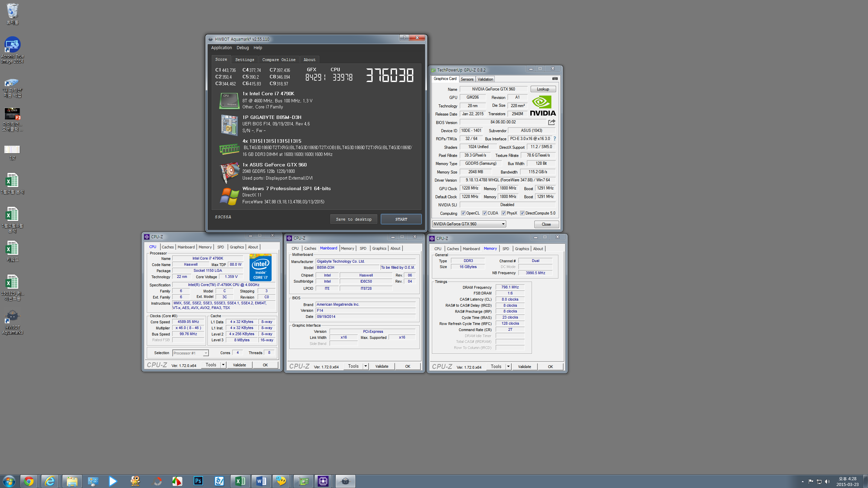Screen dimensions: 868x488
Task: Switch to GPU-Z via the taskbar icon
Action: 303,481
